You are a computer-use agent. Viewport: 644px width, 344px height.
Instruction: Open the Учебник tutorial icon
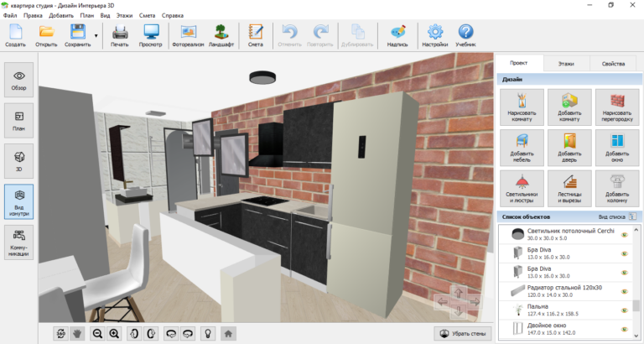point(465,36)
